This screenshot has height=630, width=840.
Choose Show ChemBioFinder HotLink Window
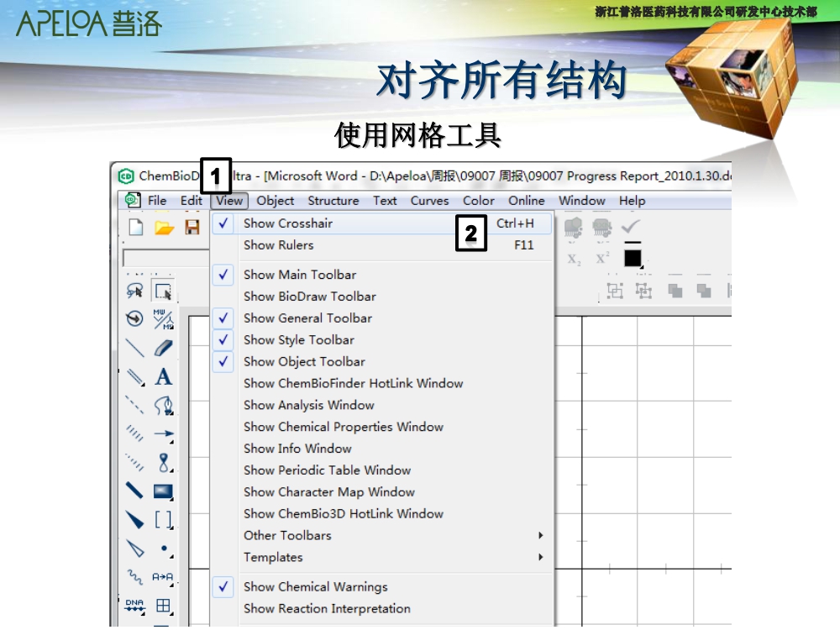381,384
